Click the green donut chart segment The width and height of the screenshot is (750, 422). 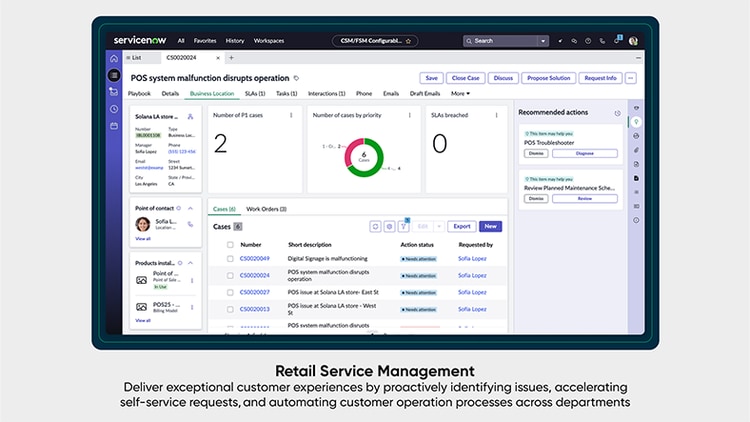click(377, 167)
